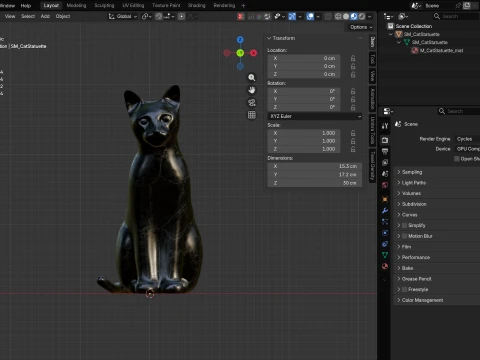The width and height of the screenshot is (480, 360).
Task: Select material preview viewport shading
Action: click(x=354, y=16)
